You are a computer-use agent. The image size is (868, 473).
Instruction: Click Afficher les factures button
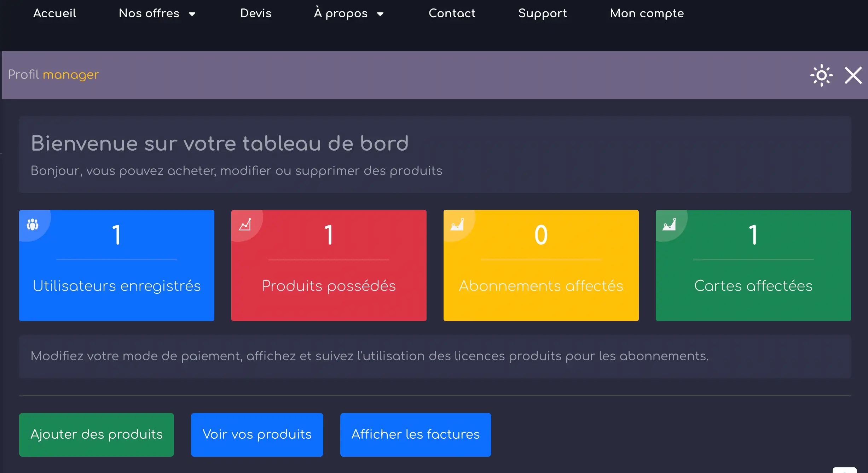(x=415, y=434)
